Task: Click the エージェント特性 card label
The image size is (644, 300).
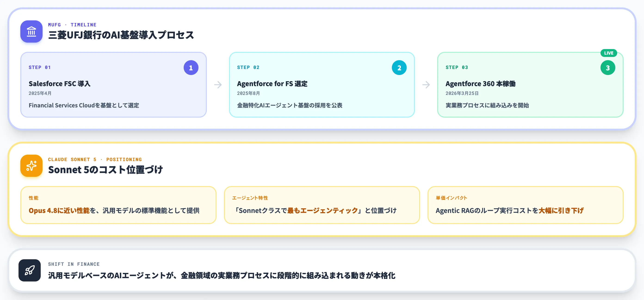Action: click(x=250, y=198)
